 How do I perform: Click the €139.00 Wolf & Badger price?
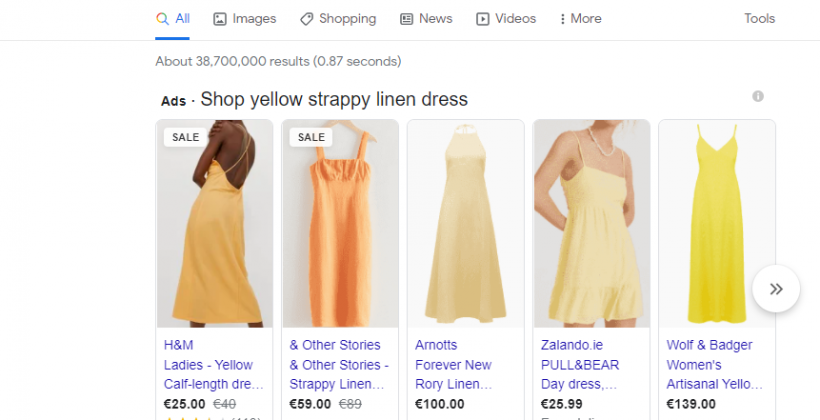691,404
